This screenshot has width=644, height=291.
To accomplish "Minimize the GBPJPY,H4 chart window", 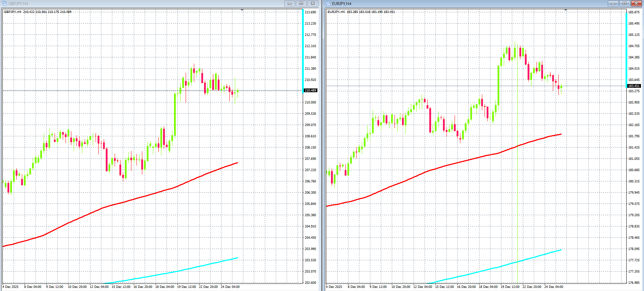I will 289,3.
